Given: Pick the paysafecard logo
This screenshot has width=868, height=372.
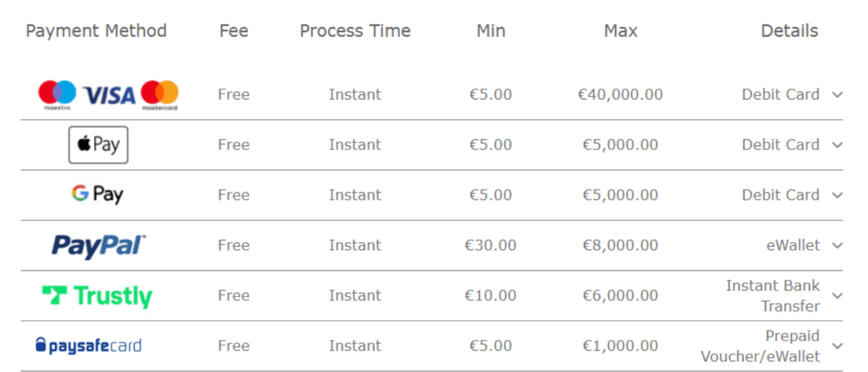Looking at the screenshot, I should 88,345.
